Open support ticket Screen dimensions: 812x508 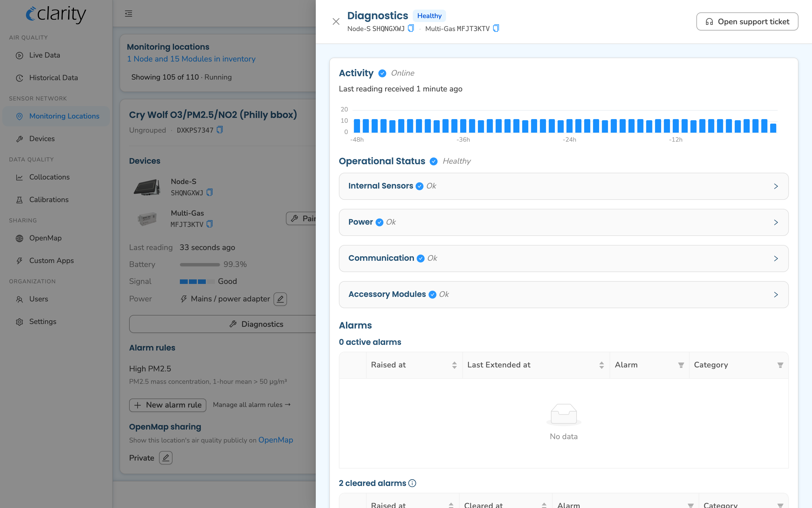click(x=747, y=21)
